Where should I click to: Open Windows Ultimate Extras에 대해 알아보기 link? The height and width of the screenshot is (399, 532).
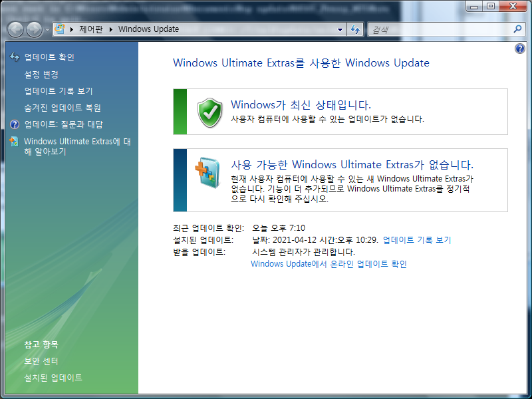(77, 146)
